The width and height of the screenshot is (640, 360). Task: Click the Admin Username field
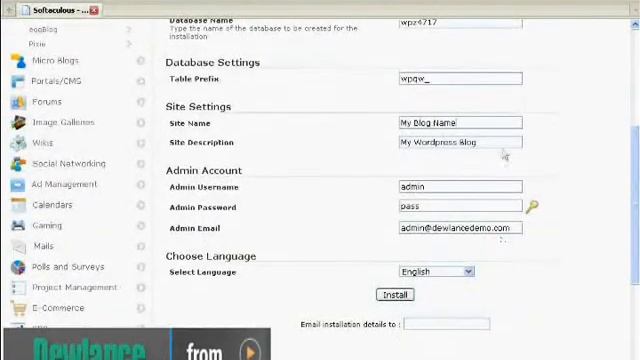point(460,187)
